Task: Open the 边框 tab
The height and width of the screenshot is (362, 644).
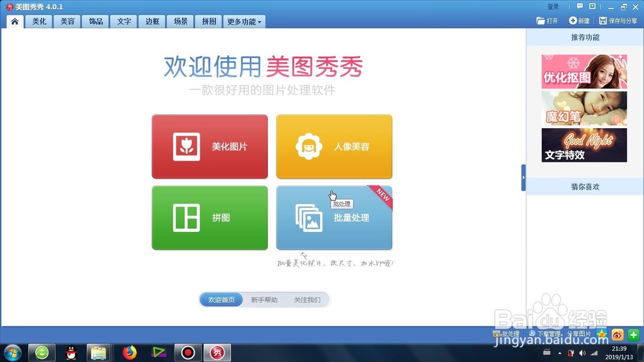Action: [152, 21]
